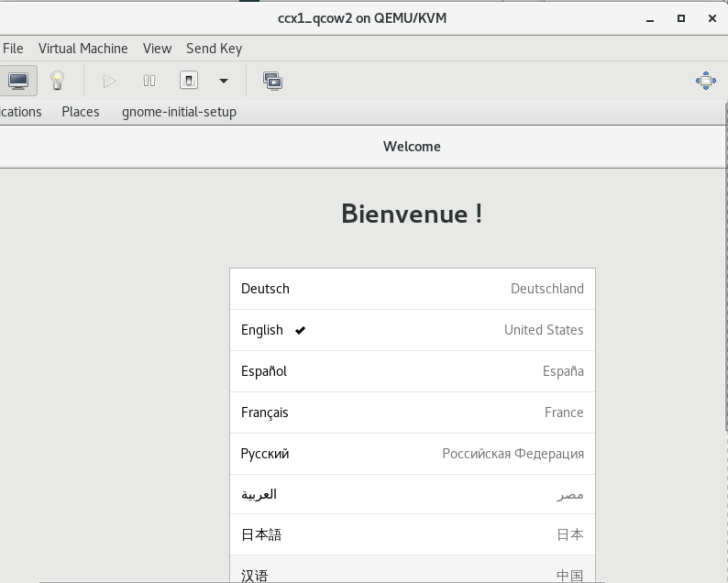Image resolution: width=728 pixels, height=583 pixels.
Task: Minimize the QEMU/KVM window
Action: (x=650, y=18)
